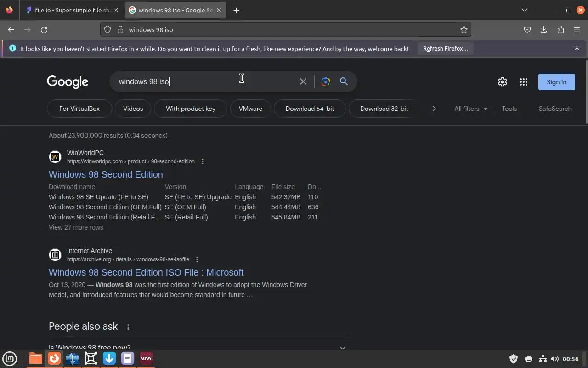Launch Files manager from taskbar

(36, 358)
